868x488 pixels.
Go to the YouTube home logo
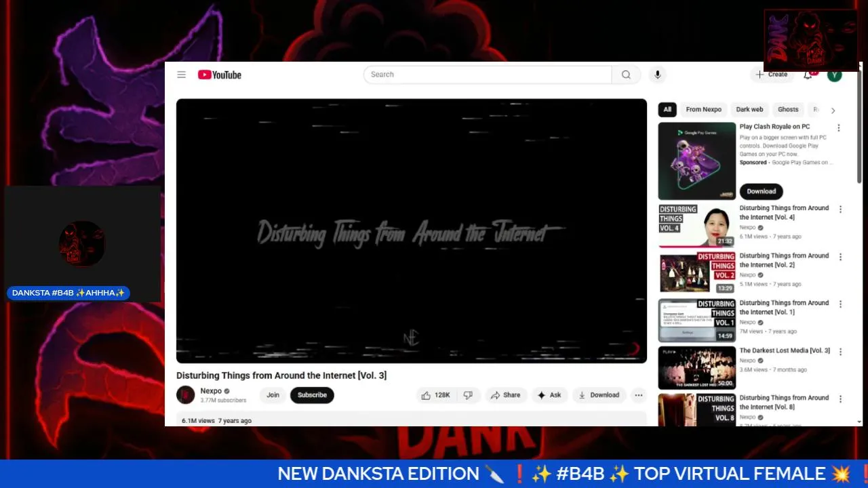click(x=220, y=75)
